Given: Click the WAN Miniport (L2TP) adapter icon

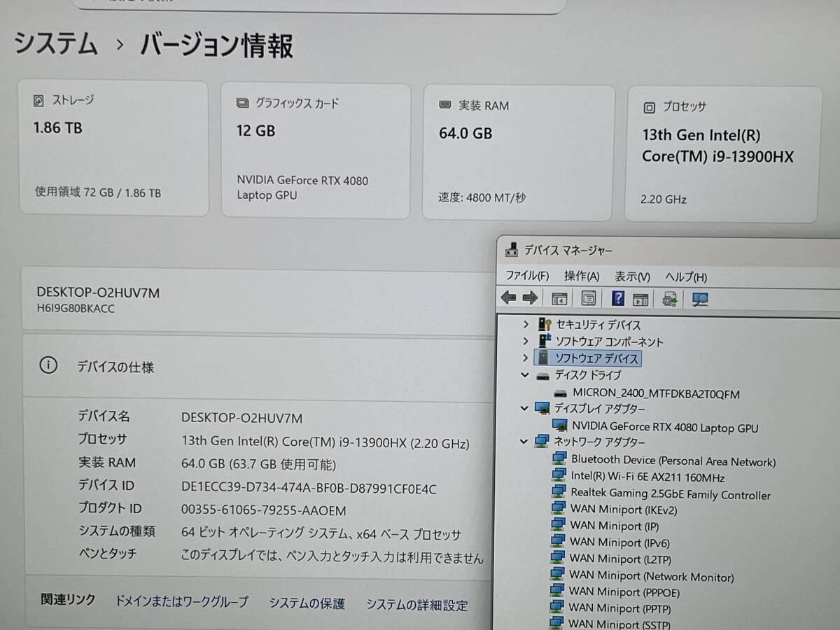Looking at the screenshot, I should coord(557,557).
